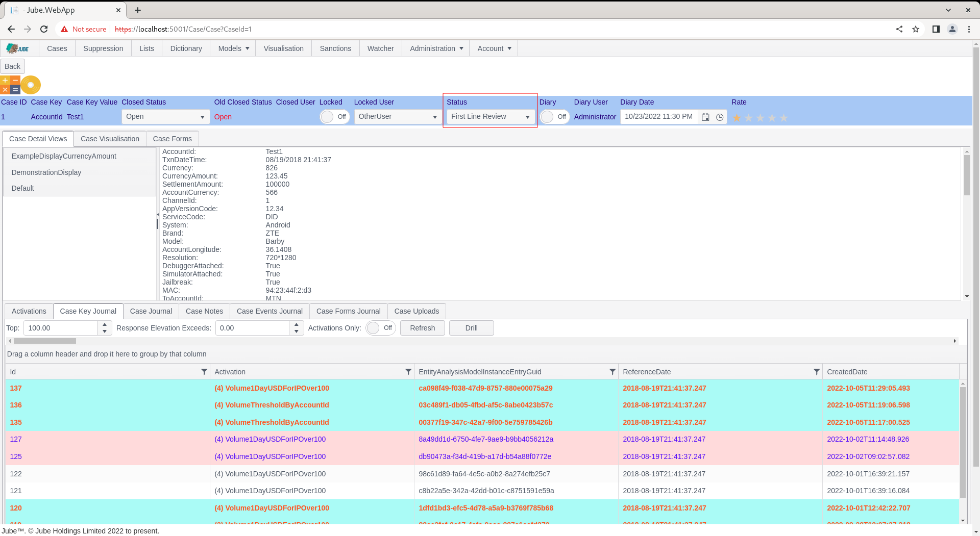Open the Sanctions menu item
Viewport: 980px width, 536px height.
pyautogui.click(x=335, y=48)
